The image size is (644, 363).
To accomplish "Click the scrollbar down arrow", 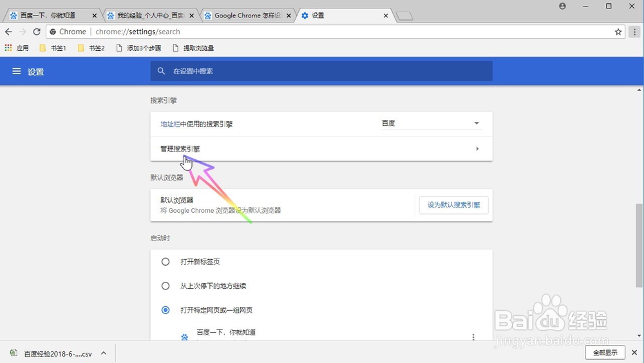I will (x=639, y=336).
